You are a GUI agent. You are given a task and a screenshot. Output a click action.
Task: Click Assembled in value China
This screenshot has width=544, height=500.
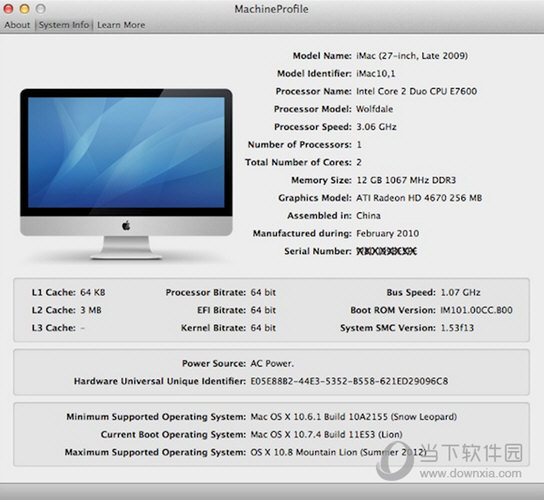(x=368, y=215)
